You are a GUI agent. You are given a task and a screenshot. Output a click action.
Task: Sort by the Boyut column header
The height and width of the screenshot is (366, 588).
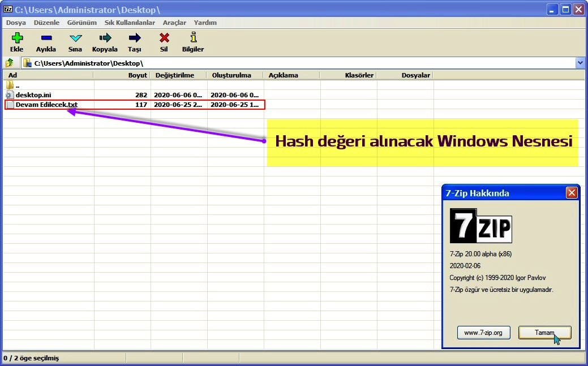click(122, 75)
